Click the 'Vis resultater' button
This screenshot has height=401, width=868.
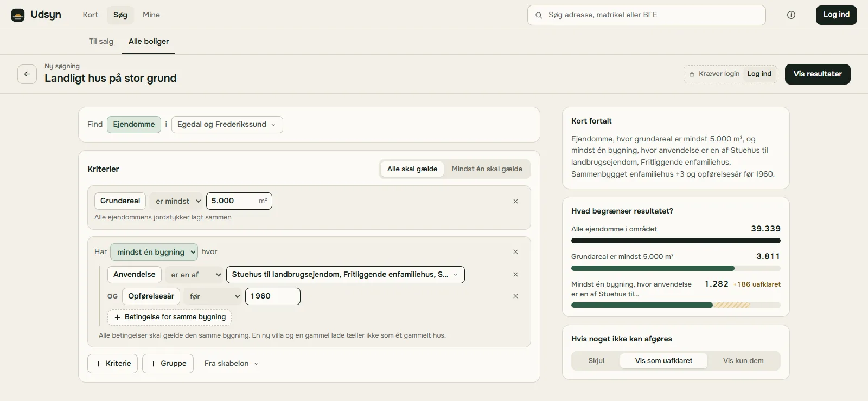click(818, 74)
